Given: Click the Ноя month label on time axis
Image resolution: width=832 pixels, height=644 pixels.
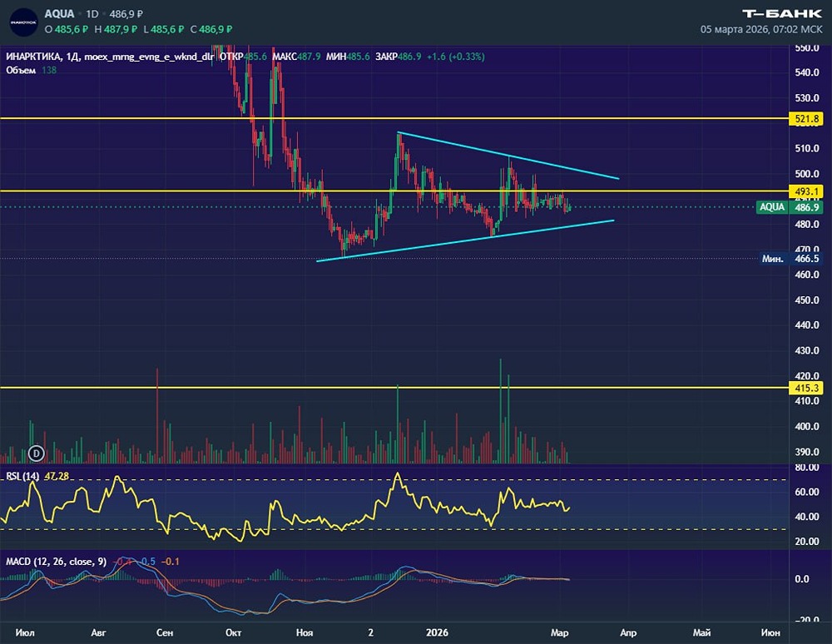Looking at the screenshot, I should [305, 632].
